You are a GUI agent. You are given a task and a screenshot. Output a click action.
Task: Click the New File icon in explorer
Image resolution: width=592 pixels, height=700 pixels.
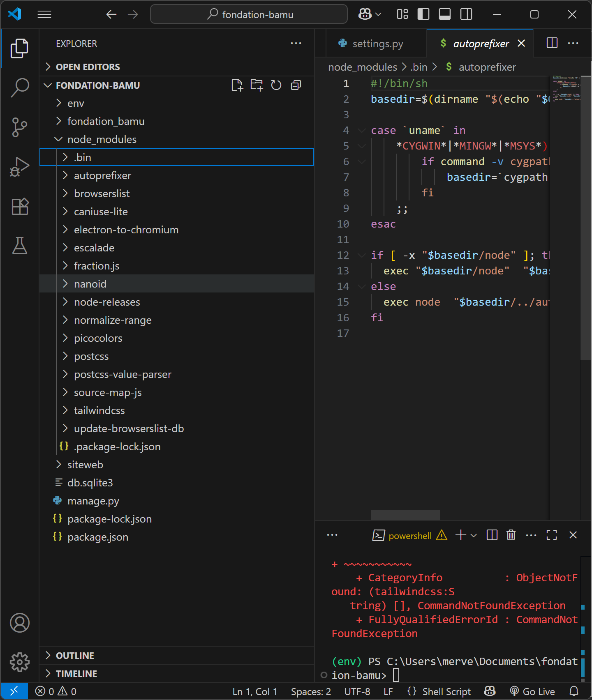coord(237,85)
